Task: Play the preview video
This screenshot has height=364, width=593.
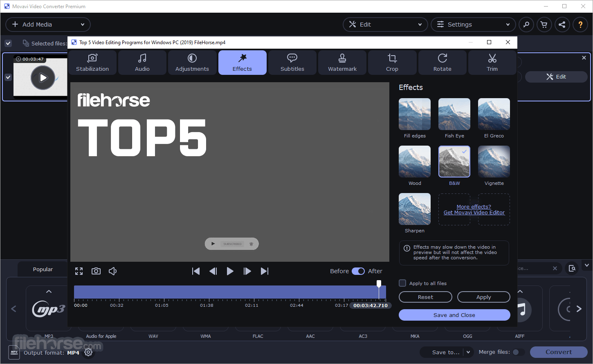Action: coord(230,271)
